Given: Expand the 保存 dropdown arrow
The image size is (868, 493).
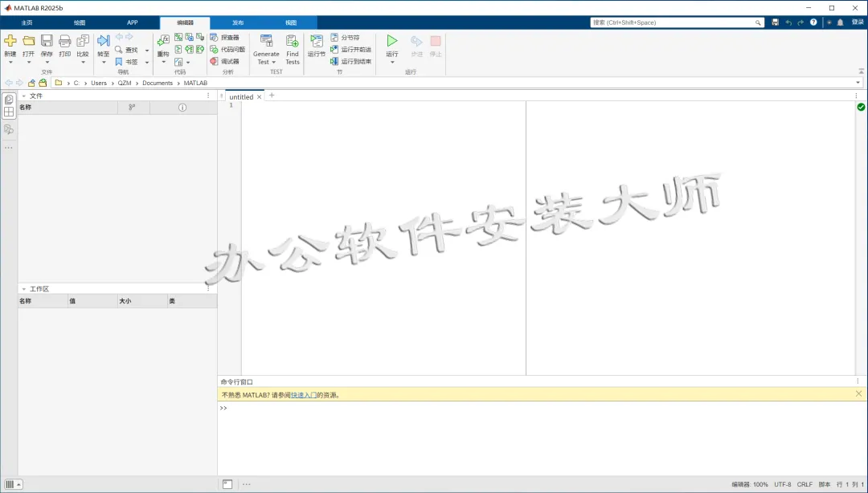Looking at the screenshot, I should pyautogui.click(x=47, y=62).
